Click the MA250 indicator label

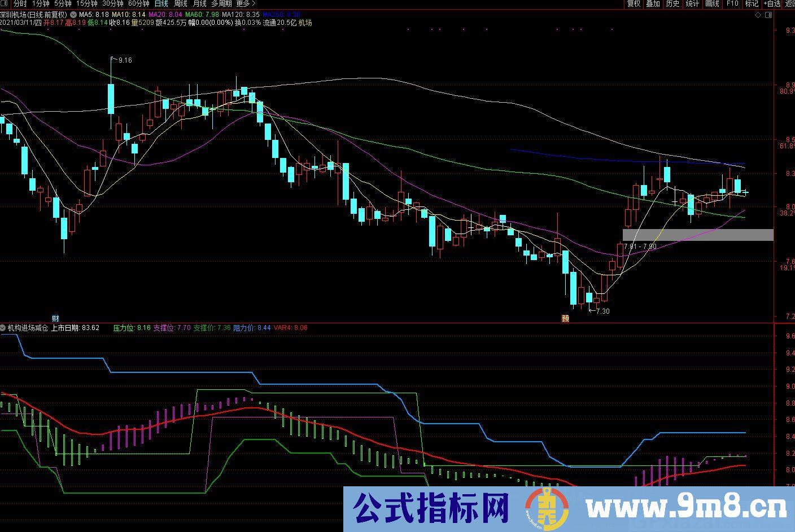click(x=282, y=15)
